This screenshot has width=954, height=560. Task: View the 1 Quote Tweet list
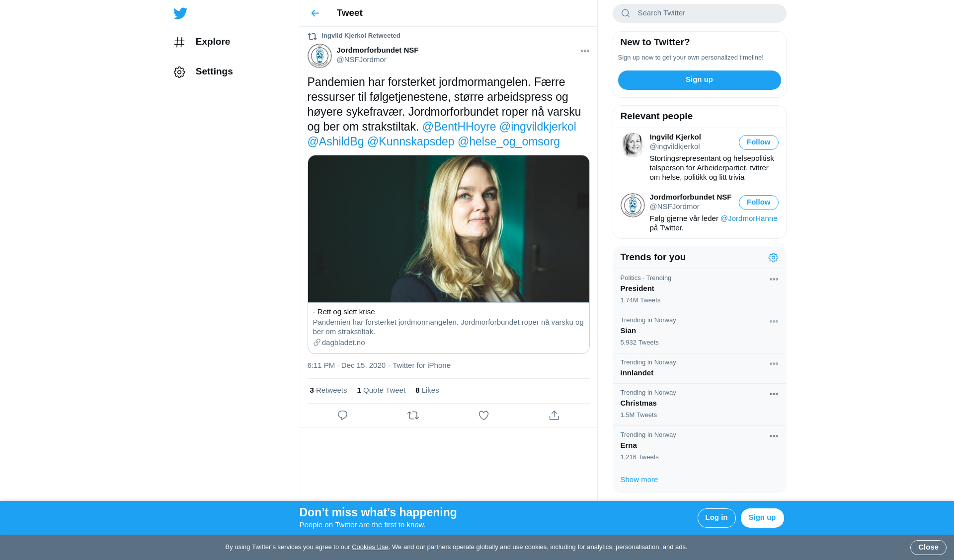coord(381,390)
